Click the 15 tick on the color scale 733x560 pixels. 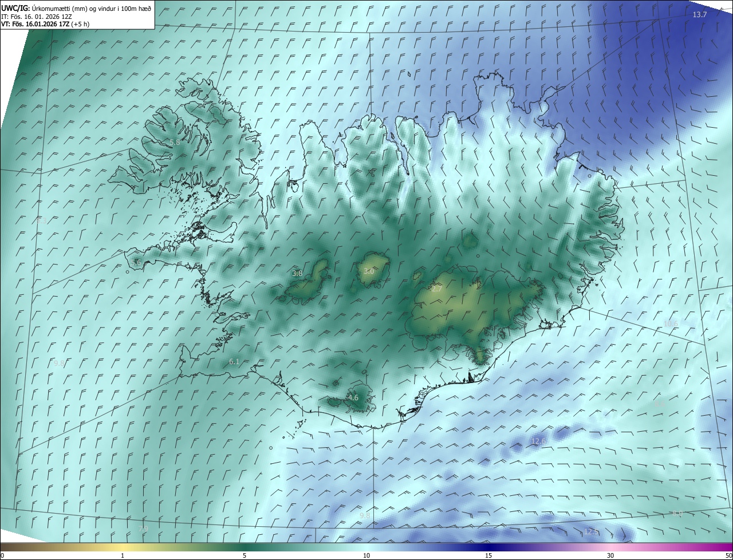[x=488, y=555]
